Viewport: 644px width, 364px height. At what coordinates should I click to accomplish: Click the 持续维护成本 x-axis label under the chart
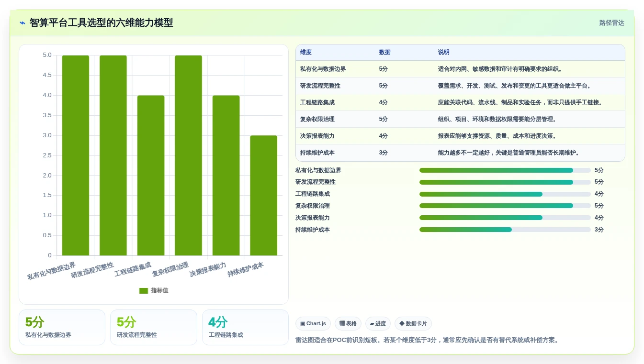[246, 270]
